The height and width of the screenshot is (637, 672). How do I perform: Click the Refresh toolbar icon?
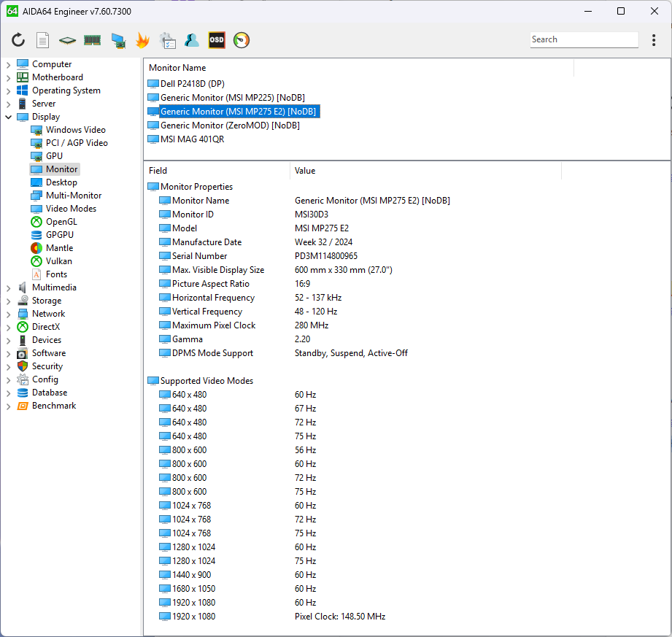[x=18, y=40]
